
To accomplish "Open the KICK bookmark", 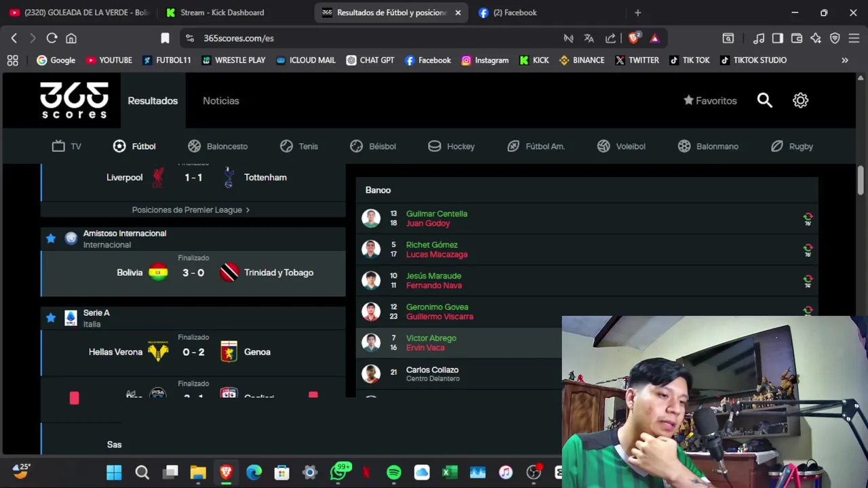I will 534,60.
